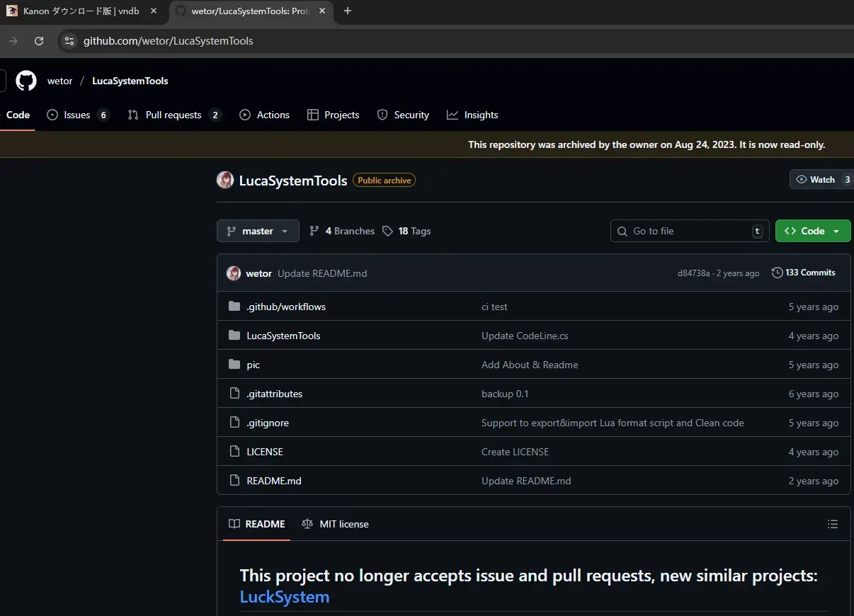
Task: Watch the repository using the Watch button
Action: (816, 179)
